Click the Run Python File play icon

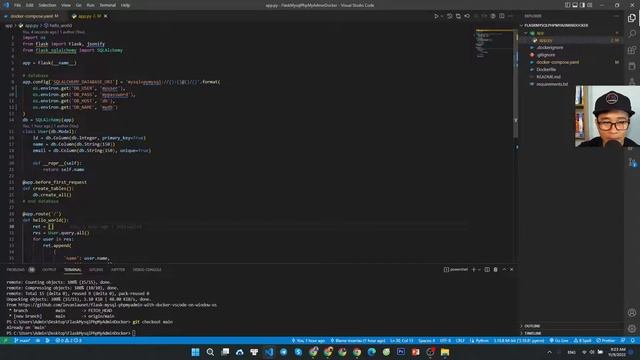[x=436, y=16]
